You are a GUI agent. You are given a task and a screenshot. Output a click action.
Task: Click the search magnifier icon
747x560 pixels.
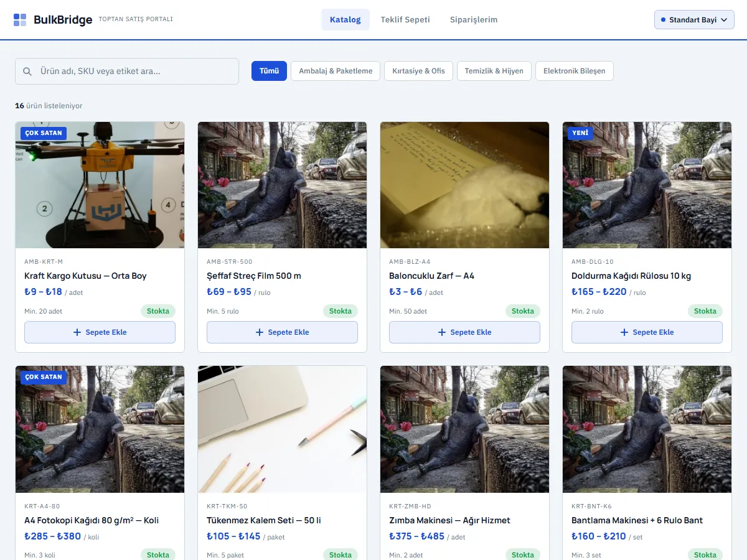coord(27,72)
